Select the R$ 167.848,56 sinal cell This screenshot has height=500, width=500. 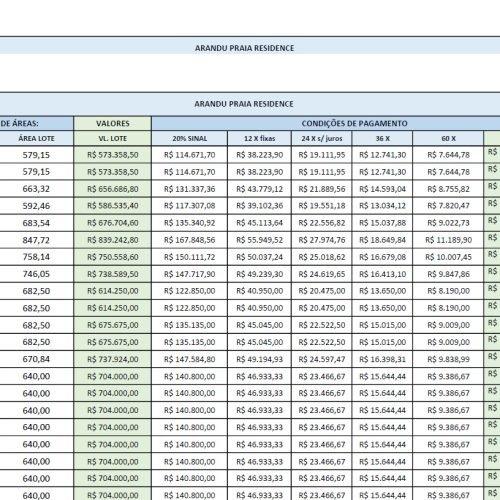click(x=190, y=240)
